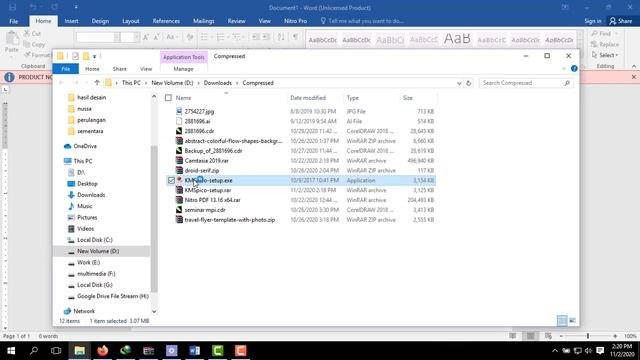This screenshot has height=360, width=640.
Task: Open the green Camtasia taskbar icon
Action: coord(218,351)
